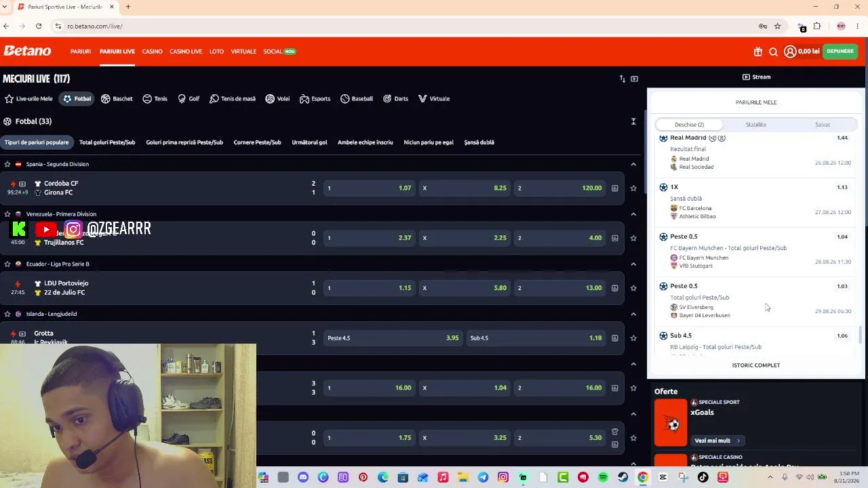This screenshot has width=868, height=488.
Task: Select the Baseball sport filter
Action: click(x=357, y=99)
